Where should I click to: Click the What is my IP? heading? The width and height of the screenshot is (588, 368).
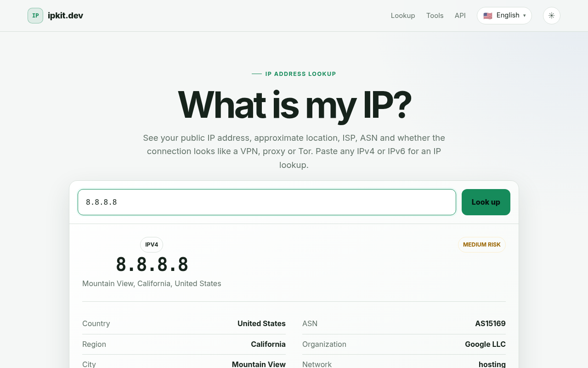point(294,105)
